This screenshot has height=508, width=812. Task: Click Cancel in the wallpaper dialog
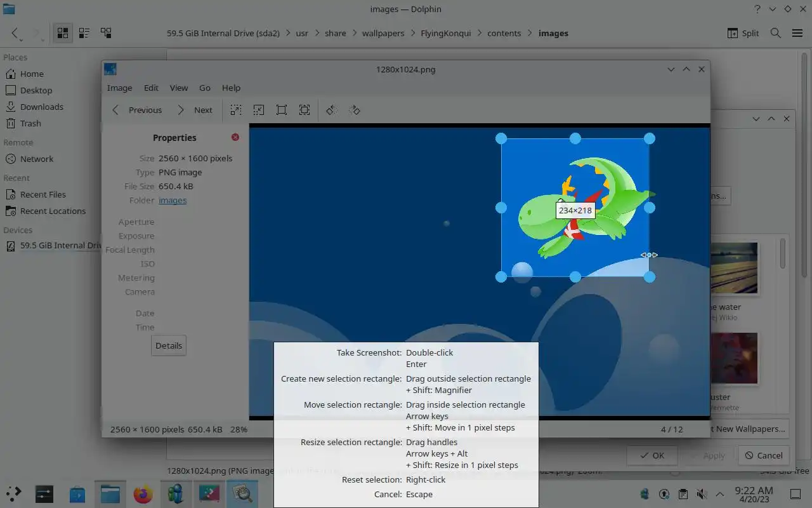pos(764,455)
